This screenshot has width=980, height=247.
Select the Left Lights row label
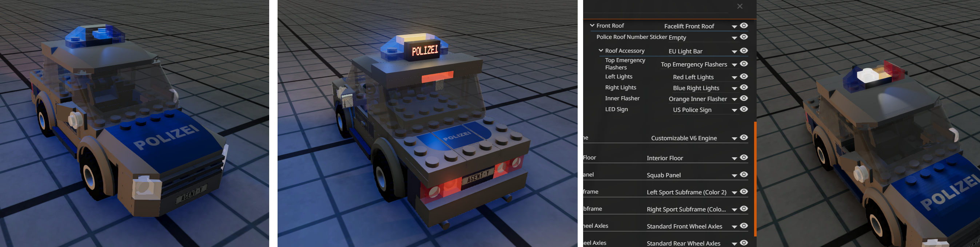(618, 76)
